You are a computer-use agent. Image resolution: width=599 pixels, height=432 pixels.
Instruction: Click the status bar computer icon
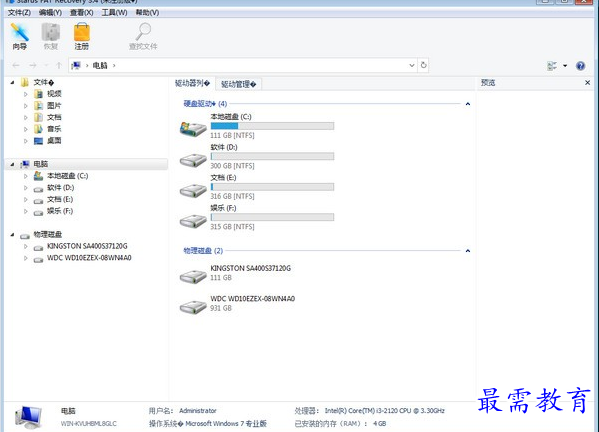pos(28,417)
